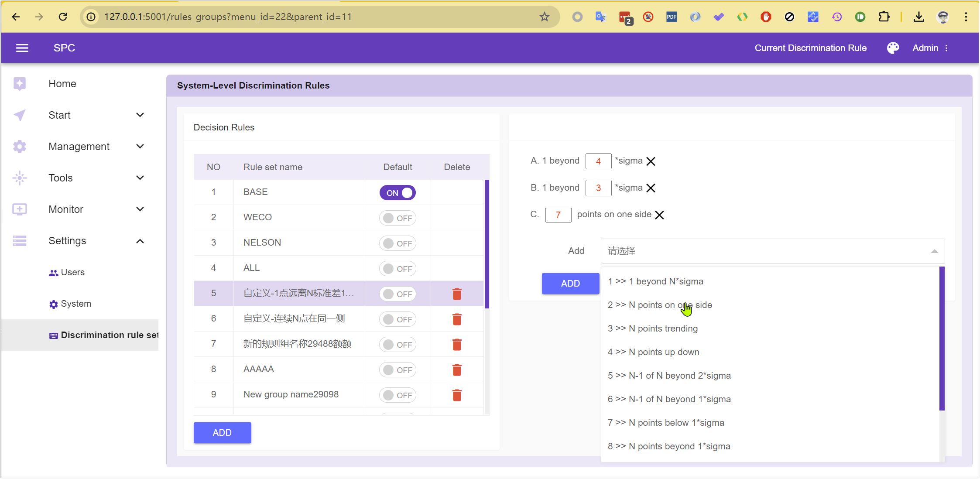Click the Management gear icon
This screenshot has height=479, width=980.
tap(20, 147)
